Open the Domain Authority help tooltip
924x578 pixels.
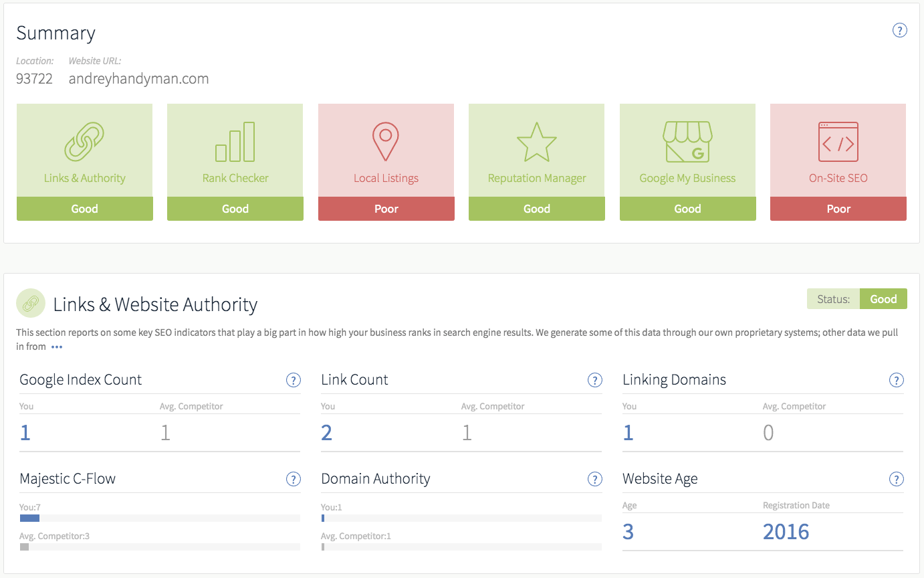[595, 479]
